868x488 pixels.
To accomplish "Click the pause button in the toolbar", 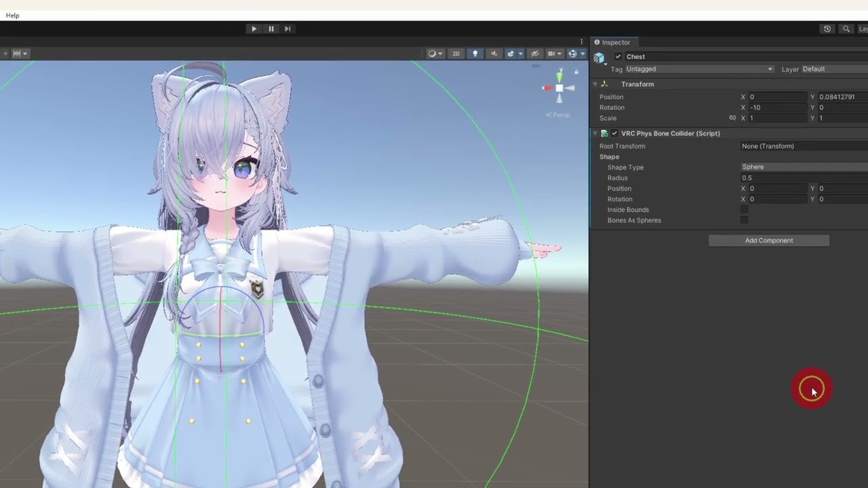I will click(x=271, y=28).
